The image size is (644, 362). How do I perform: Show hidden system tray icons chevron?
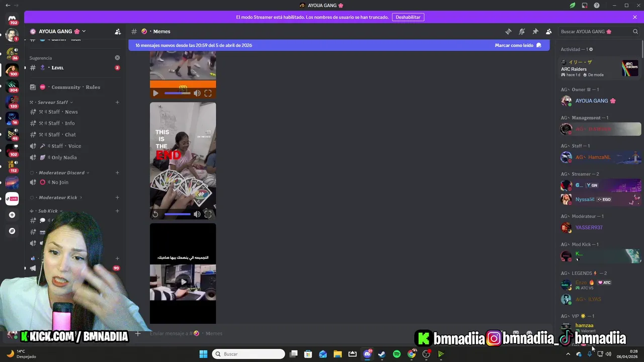tap(568, 354)
